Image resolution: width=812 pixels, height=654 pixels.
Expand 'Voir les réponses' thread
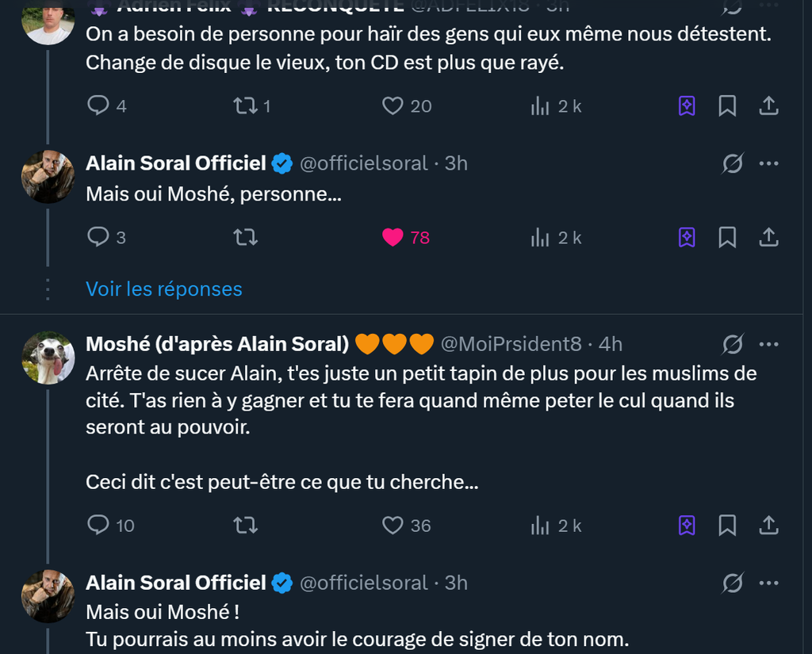164,289
